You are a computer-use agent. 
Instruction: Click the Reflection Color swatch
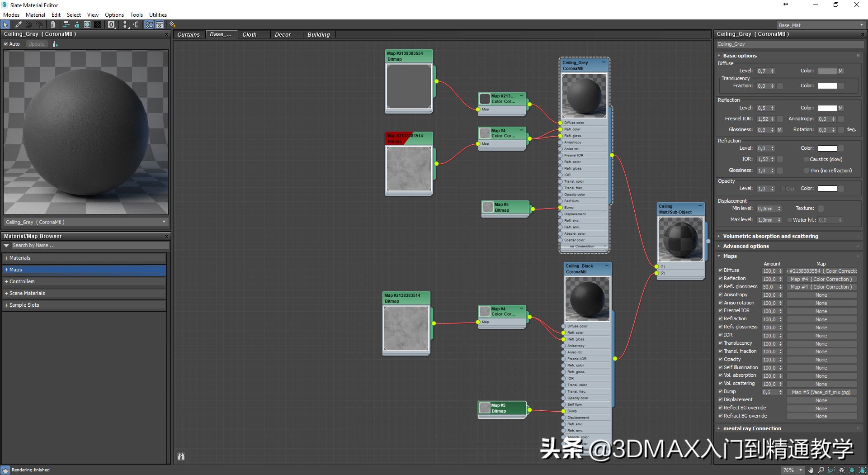[827, 108]
